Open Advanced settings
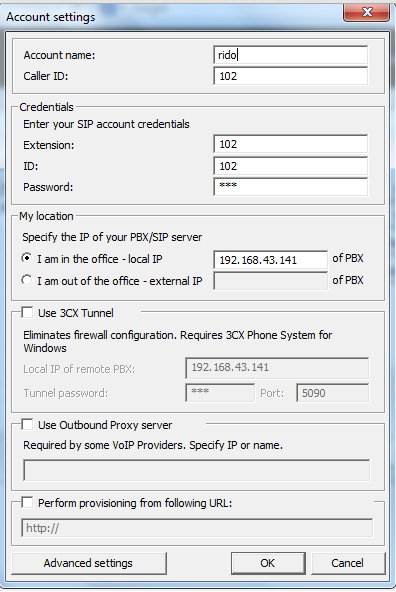 point(89,563)
